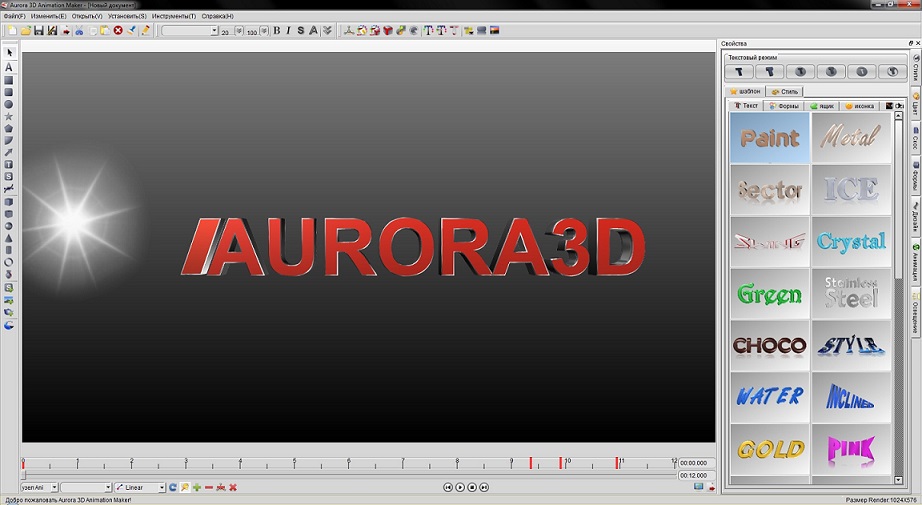Stop the animation playback

tap(472, 487)
